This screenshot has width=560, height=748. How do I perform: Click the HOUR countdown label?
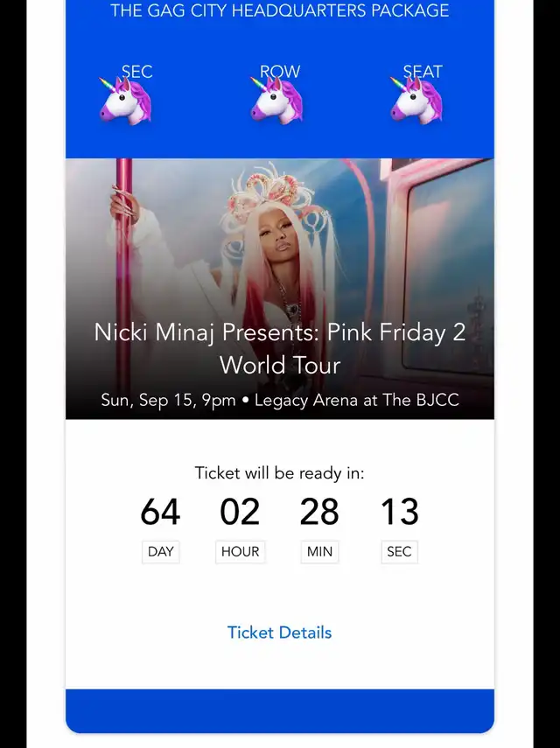240,552
